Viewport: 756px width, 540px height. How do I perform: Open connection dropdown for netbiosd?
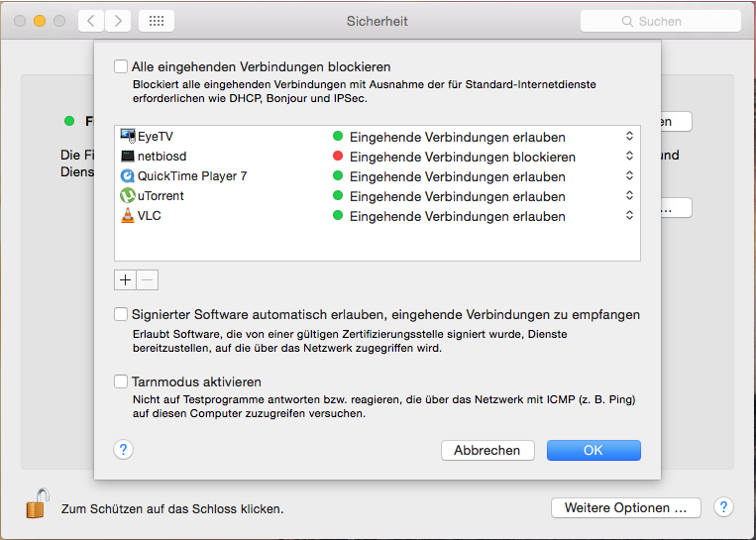pyautogui.click(x=629, y=157)
